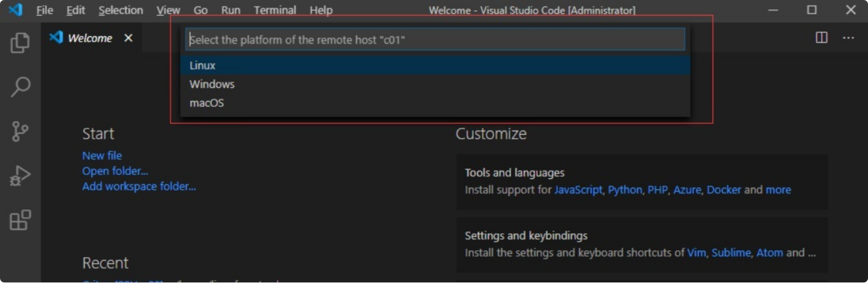
Task: Close the Welcome tab
Action: 128,38
